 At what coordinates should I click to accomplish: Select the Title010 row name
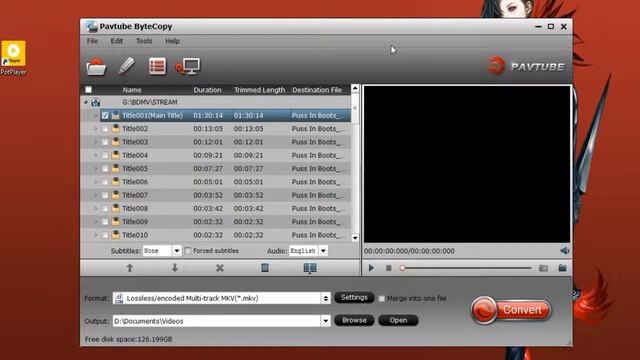pos(135,235)
